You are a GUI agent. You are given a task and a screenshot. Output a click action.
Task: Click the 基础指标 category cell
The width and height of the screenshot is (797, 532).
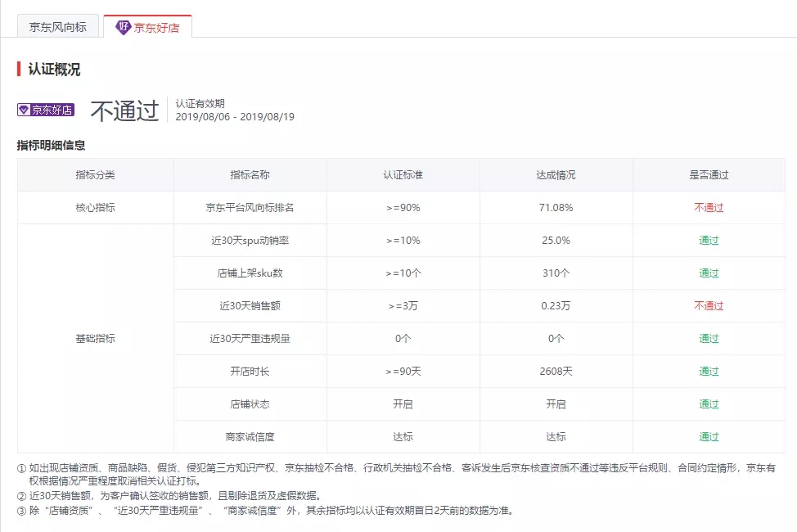pyautogui.click(x=96, y=339)
